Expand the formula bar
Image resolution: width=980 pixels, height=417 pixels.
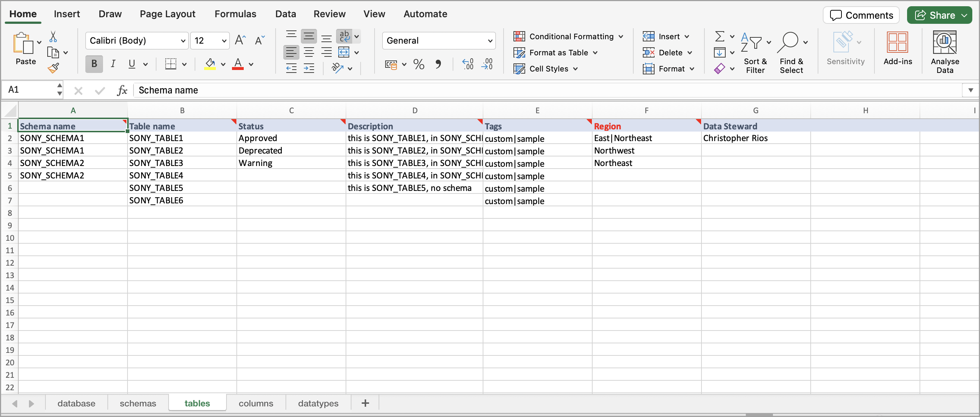[x=971, y=90]
